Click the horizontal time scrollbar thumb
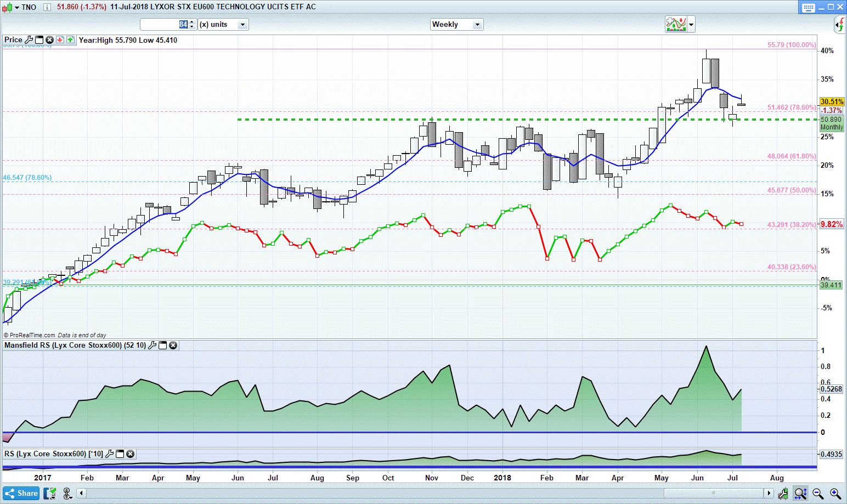847x504 pixels. pos(714,493)
